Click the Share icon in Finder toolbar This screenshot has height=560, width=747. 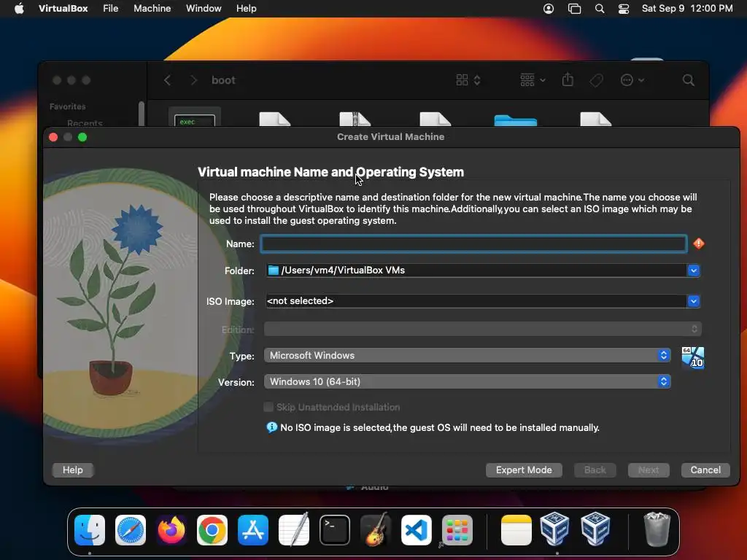point(568,79)
